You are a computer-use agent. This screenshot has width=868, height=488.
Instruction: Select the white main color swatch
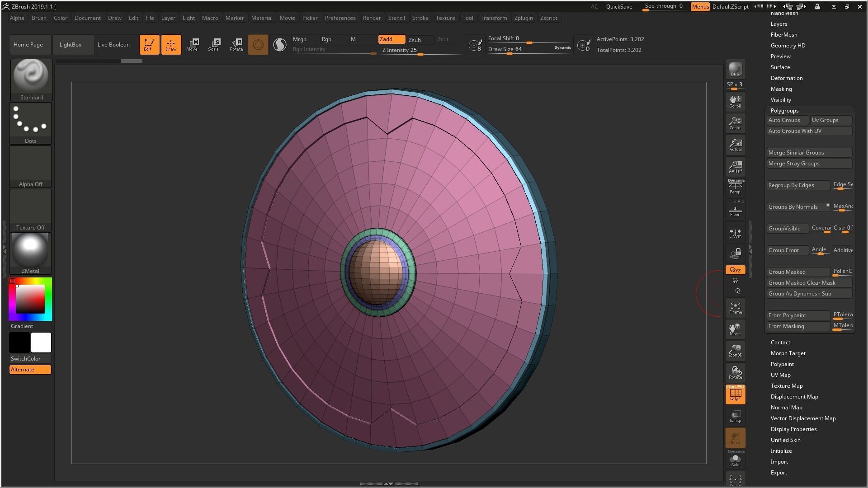(41, 343)
